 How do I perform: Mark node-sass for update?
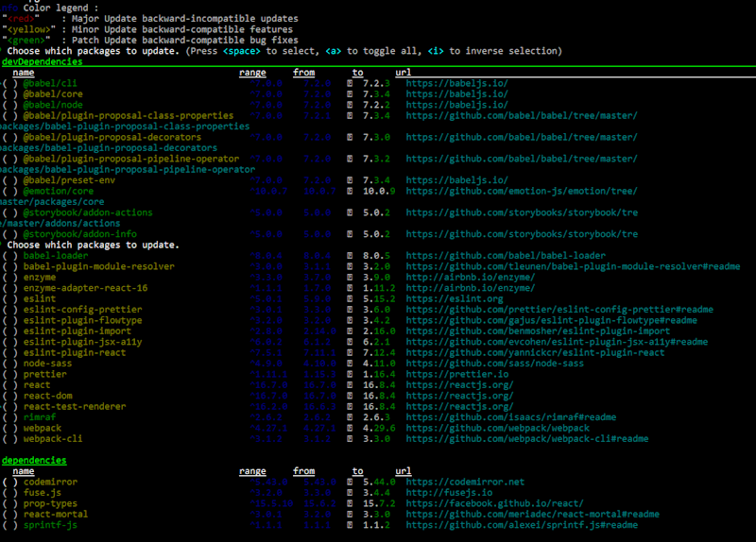10,364
